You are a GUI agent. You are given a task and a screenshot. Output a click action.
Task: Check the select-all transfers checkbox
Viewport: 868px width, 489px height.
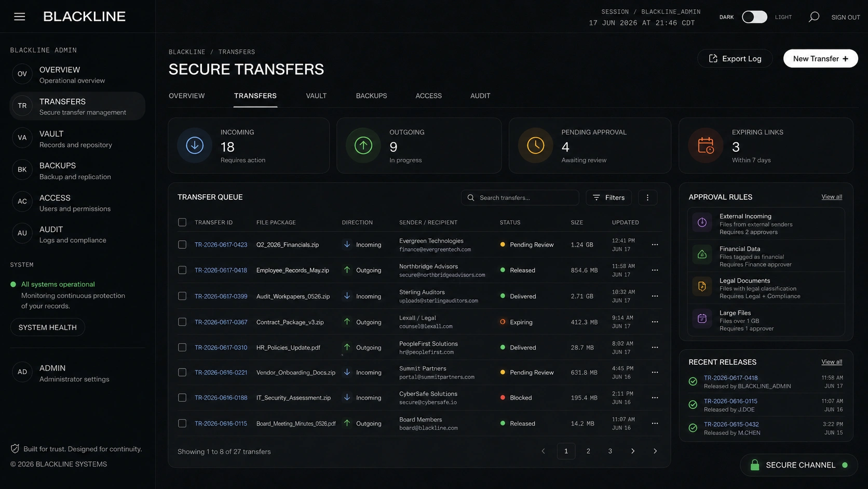click(x=182, y=222)
